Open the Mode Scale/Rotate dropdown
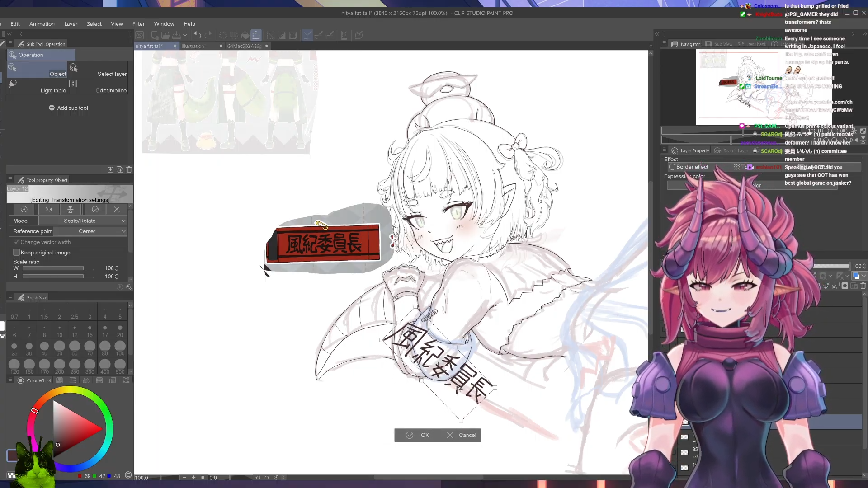The image size is (868, 488). click(83, 221)
